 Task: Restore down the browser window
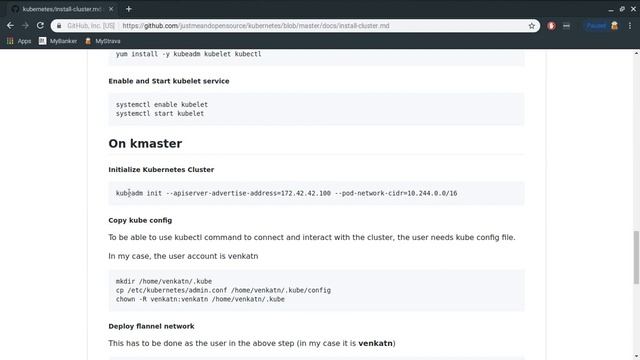pos(622,9)
